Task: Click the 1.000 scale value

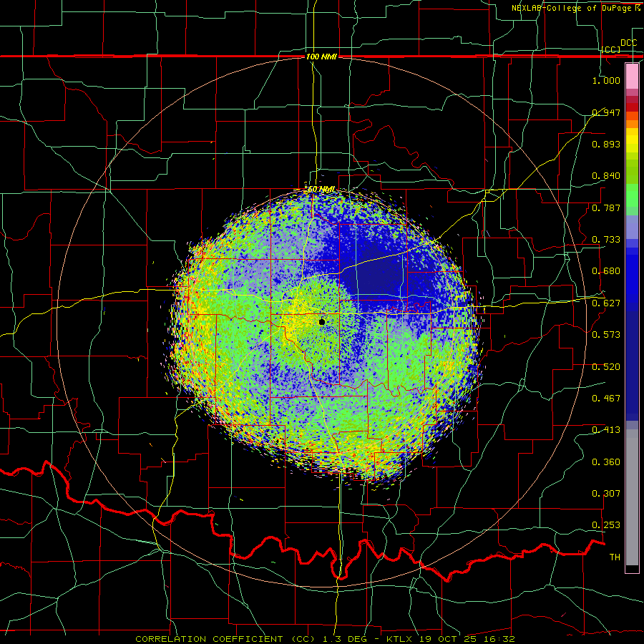Action: 606,80
